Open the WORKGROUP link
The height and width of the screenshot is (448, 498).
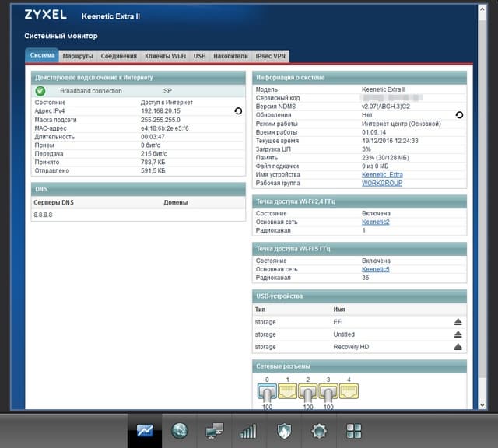pyautogui.click(x=382, y=184)
